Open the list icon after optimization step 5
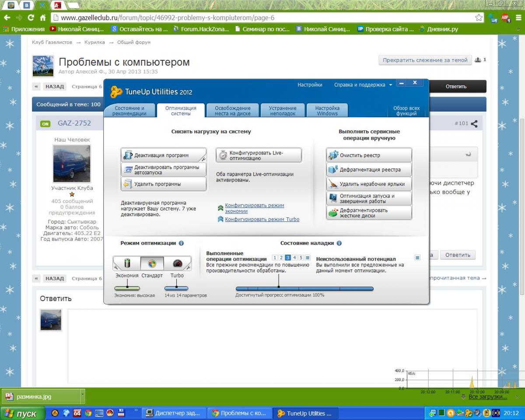 (x=308, y=258)
